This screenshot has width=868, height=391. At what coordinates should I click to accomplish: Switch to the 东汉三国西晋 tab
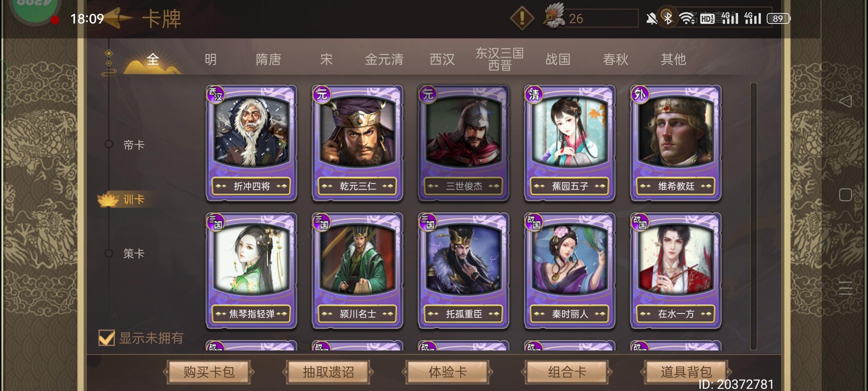(x=500, y=59)
